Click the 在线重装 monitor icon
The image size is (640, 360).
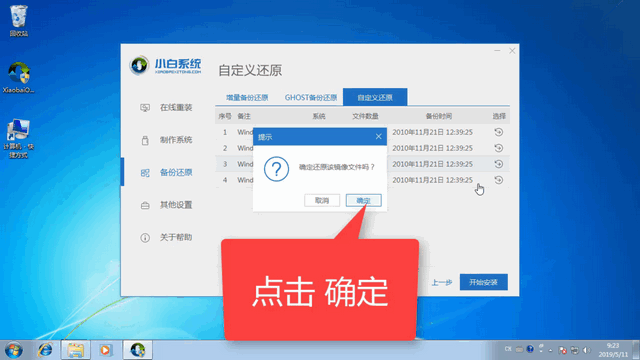point(145,108)
